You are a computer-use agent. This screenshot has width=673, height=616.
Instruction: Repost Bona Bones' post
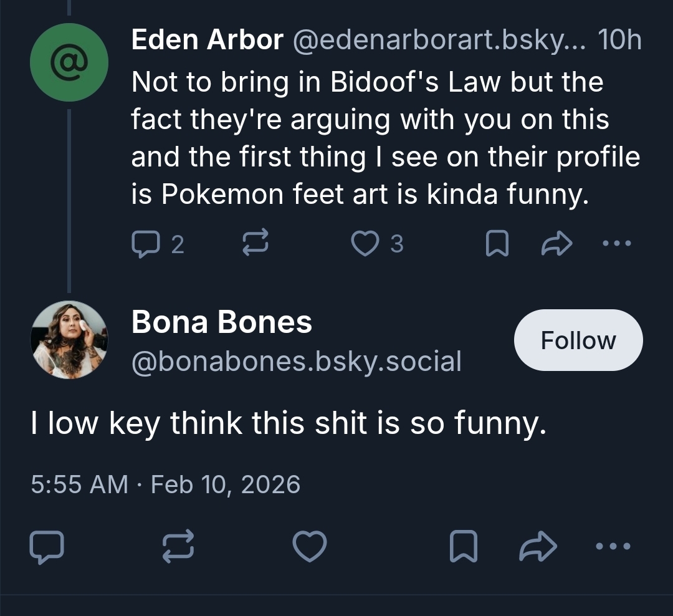[x=178, y=547]
